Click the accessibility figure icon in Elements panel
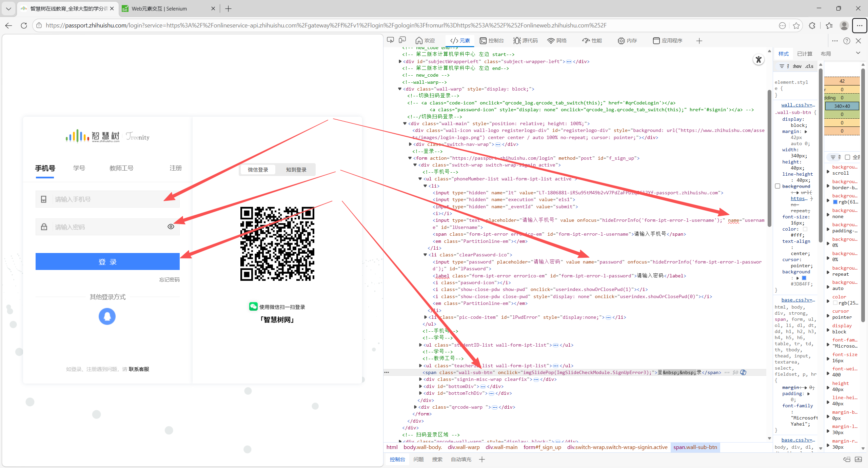Screen dimensions: 868x468 [758, 60]
